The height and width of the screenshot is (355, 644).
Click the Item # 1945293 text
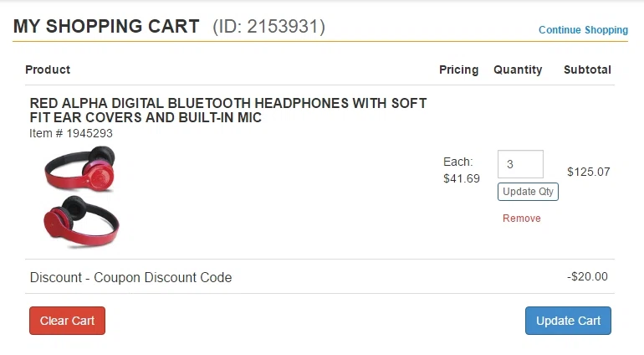coord(71,133)
